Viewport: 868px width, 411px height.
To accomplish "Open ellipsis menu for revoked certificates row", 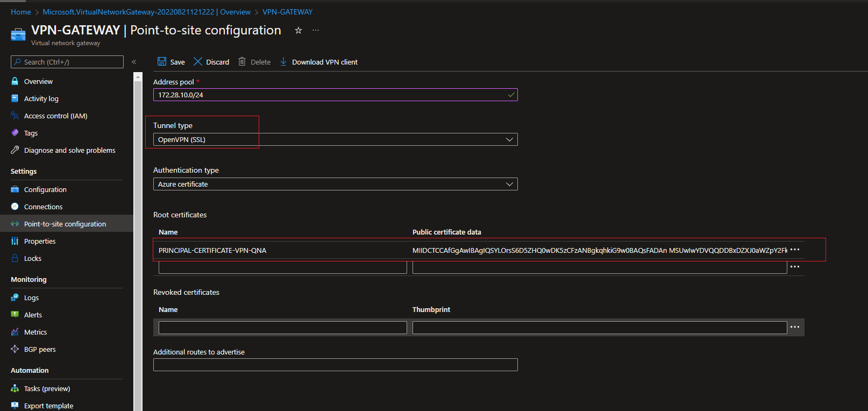I will [x=795, y=327].
